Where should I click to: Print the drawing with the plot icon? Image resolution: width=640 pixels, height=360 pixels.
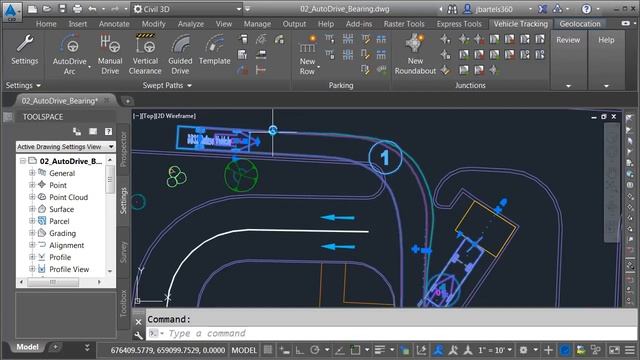(x=77, y=9)
